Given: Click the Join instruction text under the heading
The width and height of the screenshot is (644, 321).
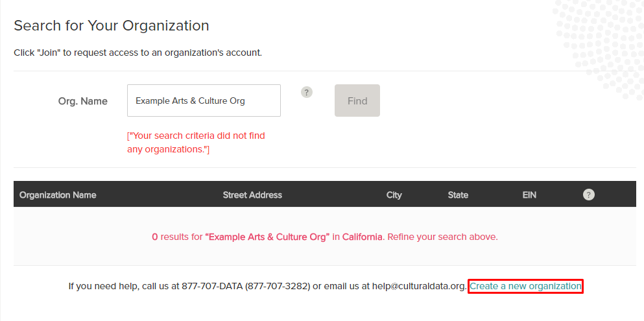Looking at the screenshot, I should 137,53.
